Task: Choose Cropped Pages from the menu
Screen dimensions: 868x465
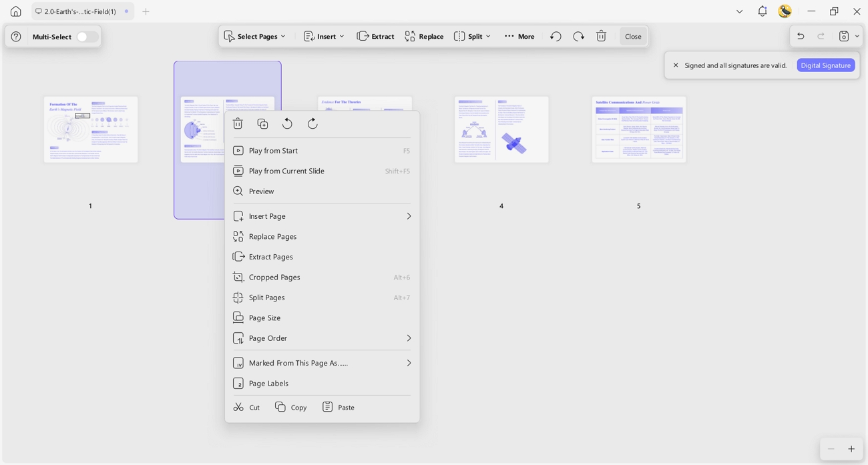Action: (x=322, y=277)
